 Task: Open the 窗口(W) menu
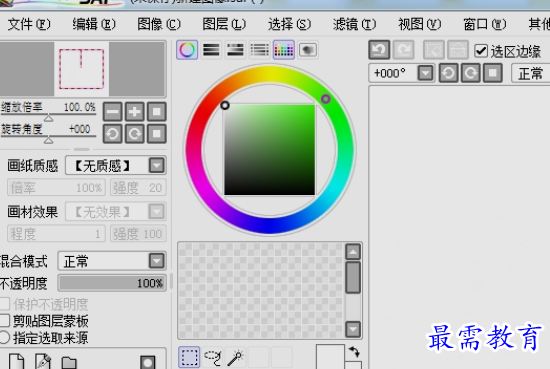[485, 24]
